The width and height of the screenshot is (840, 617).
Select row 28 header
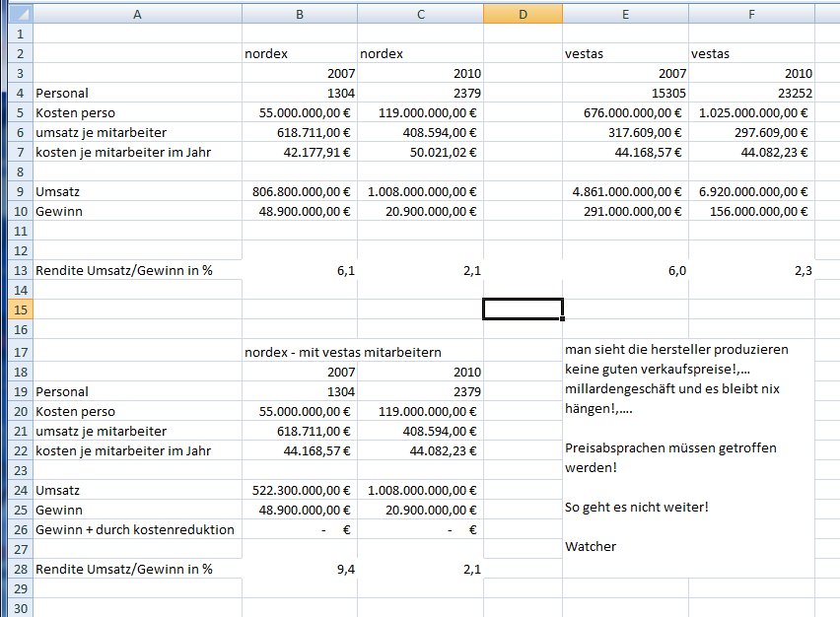[x=21, y=569]
